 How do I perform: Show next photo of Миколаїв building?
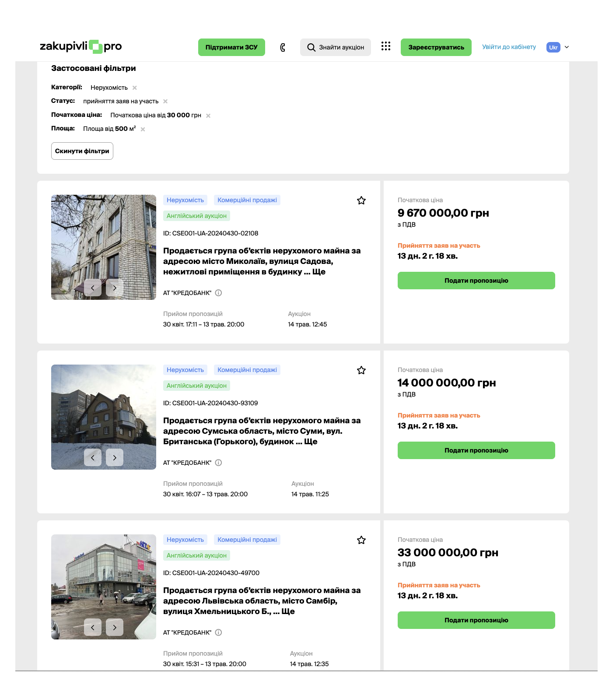(115, 288)
